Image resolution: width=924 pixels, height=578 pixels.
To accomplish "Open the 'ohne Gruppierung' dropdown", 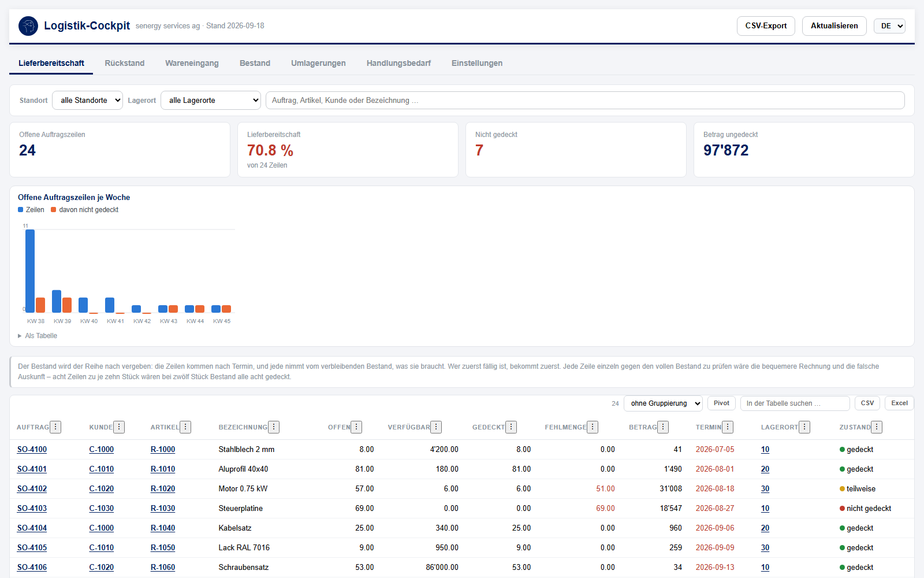I will click(x=663, y=403).
